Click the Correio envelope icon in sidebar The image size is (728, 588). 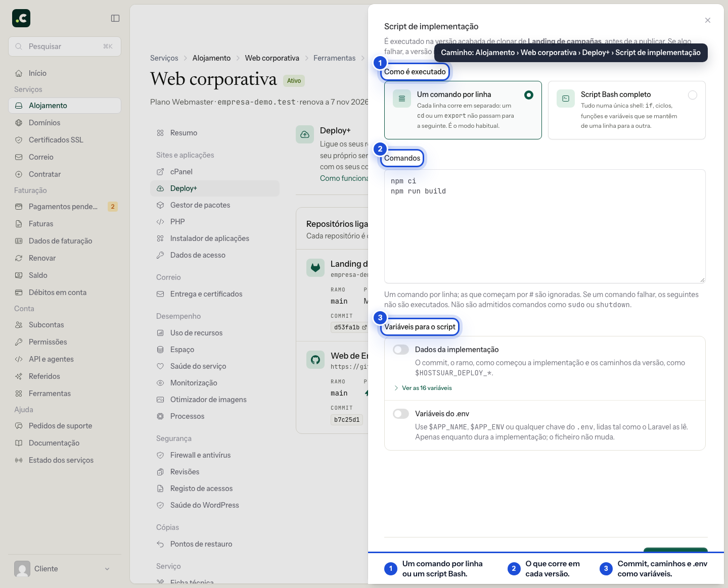(x=19, y=157)
